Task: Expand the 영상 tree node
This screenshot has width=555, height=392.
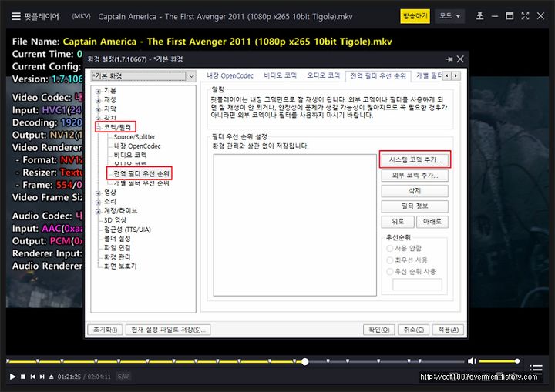Action: (98, 193)
